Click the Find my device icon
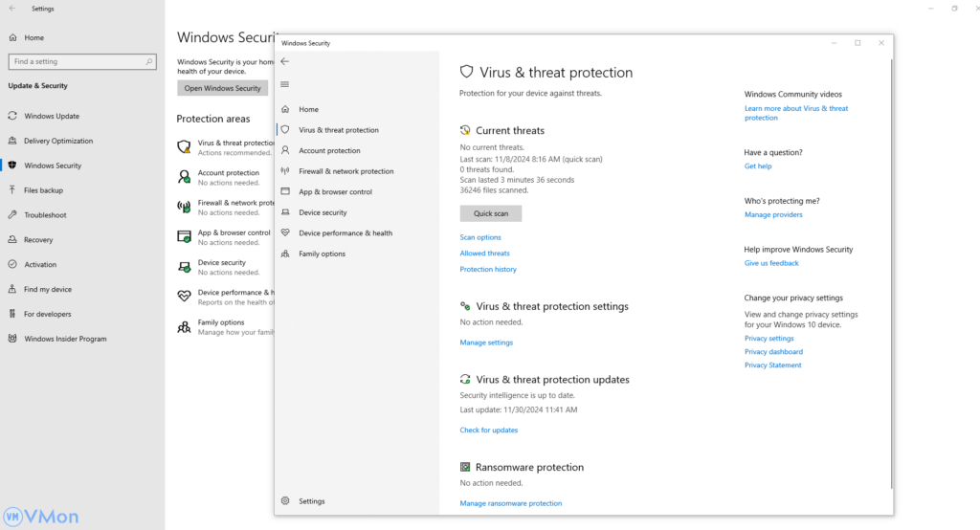 coord(12,289)
